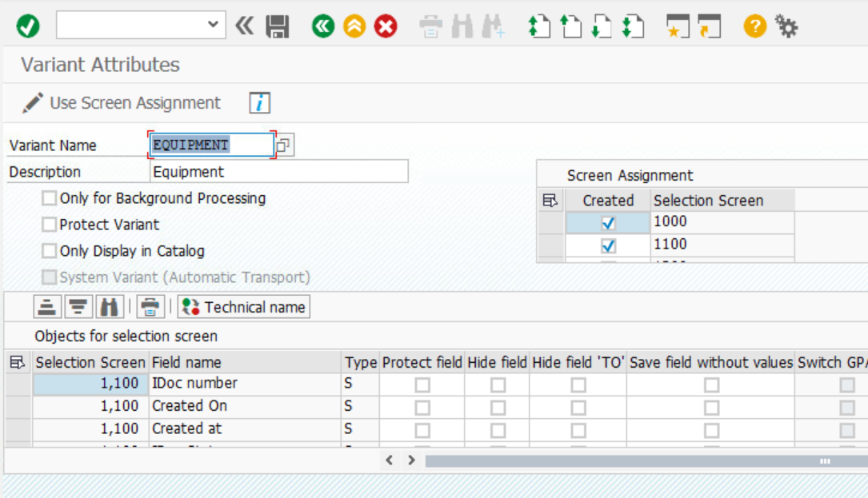
Task: Open the command field dropdown arrow
Action: click(213, 24)
